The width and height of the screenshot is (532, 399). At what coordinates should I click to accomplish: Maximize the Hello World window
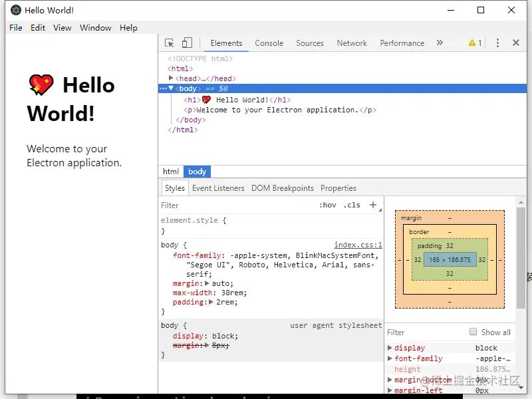pyautogui.click(x=480, y=10)
